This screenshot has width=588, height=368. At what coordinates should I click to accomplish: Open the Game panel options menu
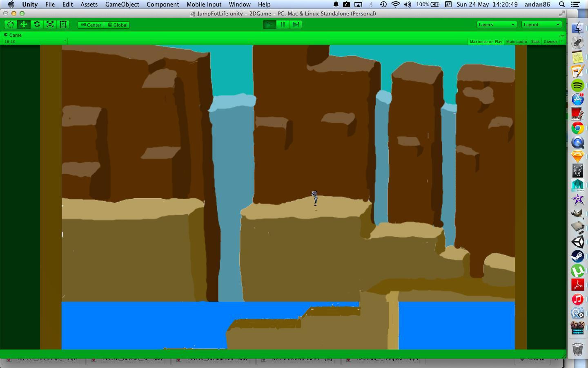click(561, 36)
